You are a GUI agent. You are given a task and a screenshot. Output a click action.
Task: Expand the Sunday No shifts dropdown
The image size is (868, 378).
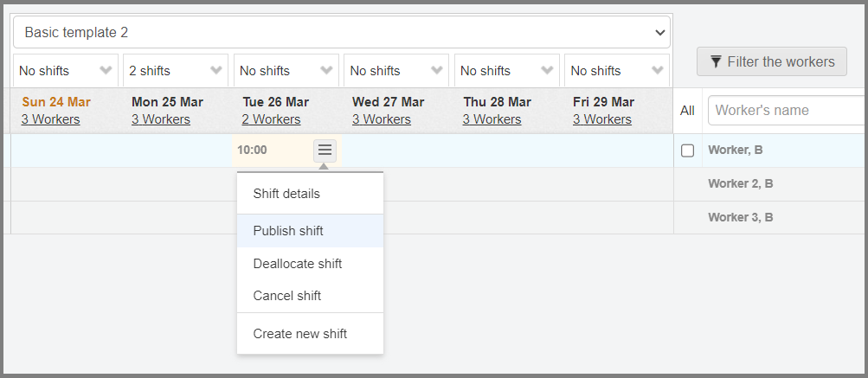pyautogui.click(x=66, y=71)
